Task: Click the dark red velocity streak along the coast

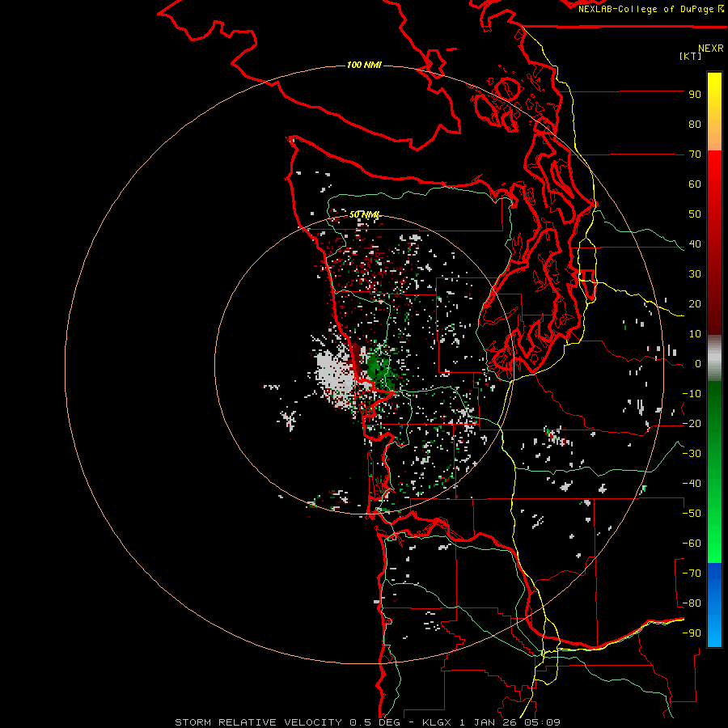Action: tap(357, 360)
